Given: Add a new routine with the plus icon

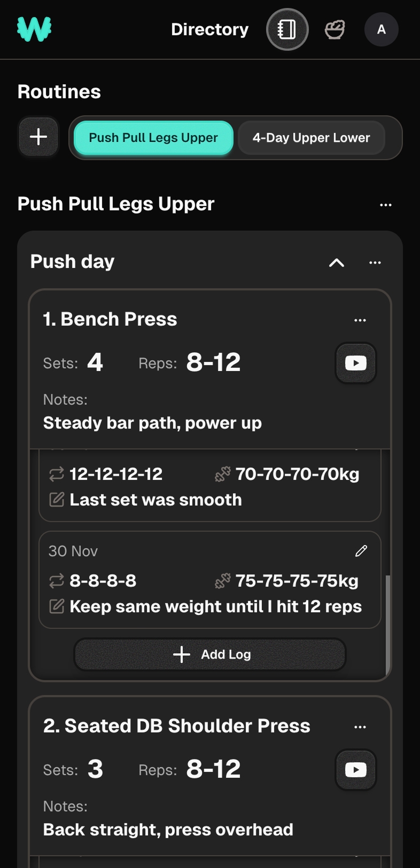Looking at the screenshot, I should 38,137.
